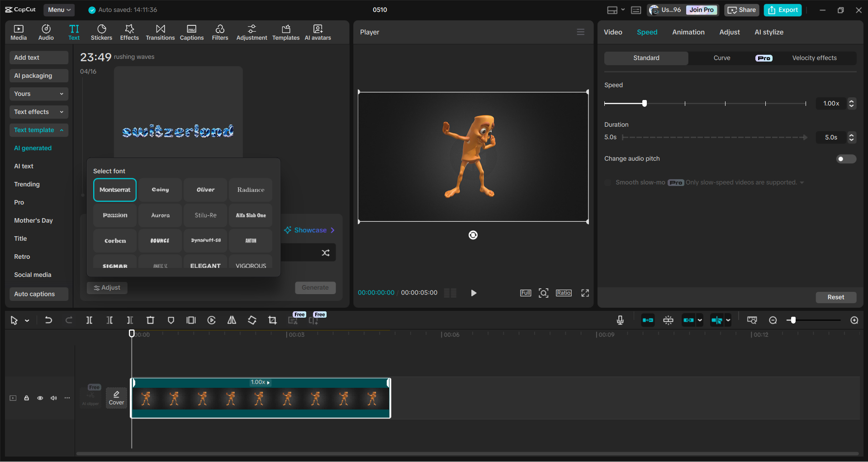Open the Stickers panel
Screen dimensions: 868x462
click(x=101, y=32)
